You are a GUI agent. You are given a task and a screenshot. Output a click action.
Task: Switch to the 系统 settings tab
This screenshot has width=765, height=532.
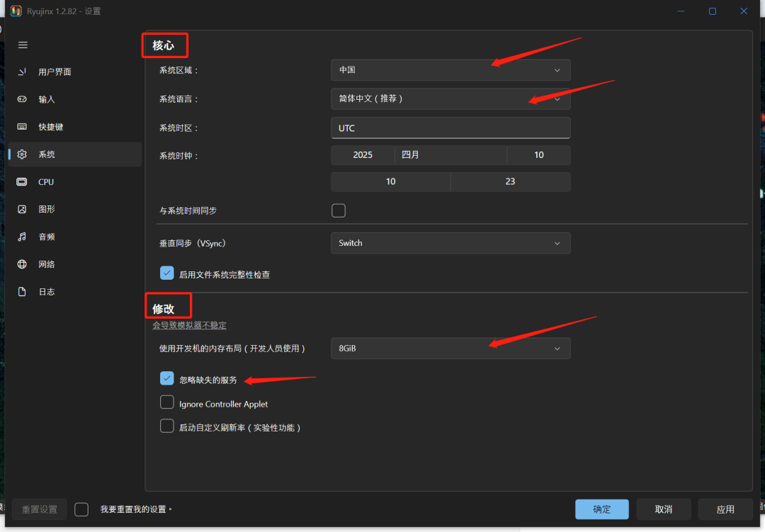pyautogui.click(x=47, y=154)
